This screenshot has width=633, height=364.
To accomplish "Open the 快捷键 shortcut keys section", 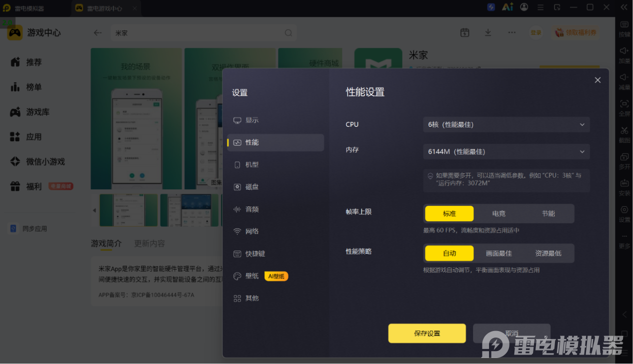I will (275, 254).
